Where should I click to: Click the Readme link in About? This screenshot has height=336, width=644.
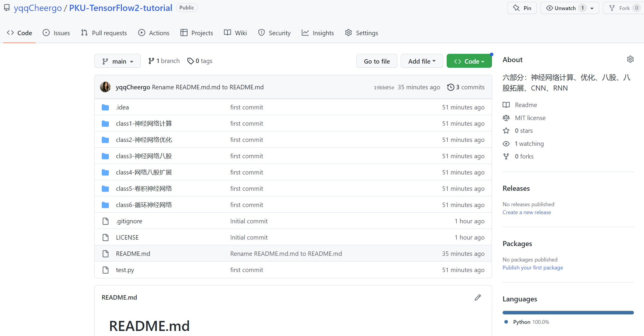526,105
